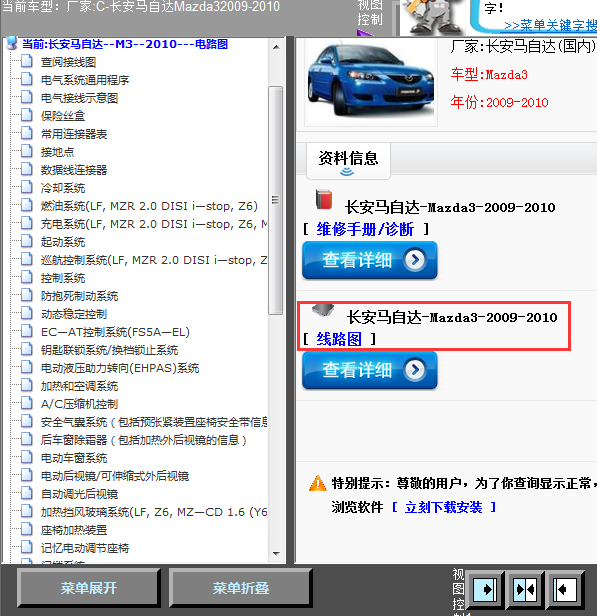Click the page icon beside 座椅加热装置

tap(27, 529)
